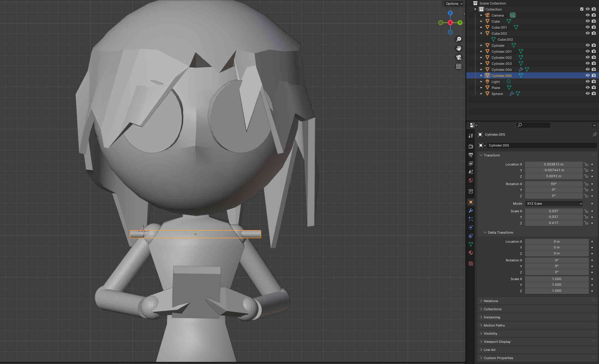The height and width of the screenshot is (364, 599).
Task: Expand the Cylinder.004 tree row
Action: pos(481,69)
